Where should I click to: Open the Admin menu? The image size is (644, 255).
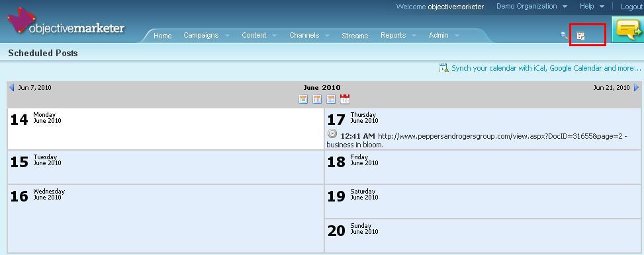tap(438, 35)
